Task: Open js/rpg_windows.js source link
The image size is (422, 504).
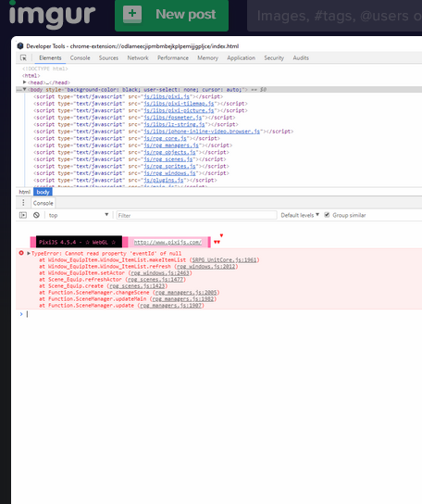Action: tap(170, 173)
